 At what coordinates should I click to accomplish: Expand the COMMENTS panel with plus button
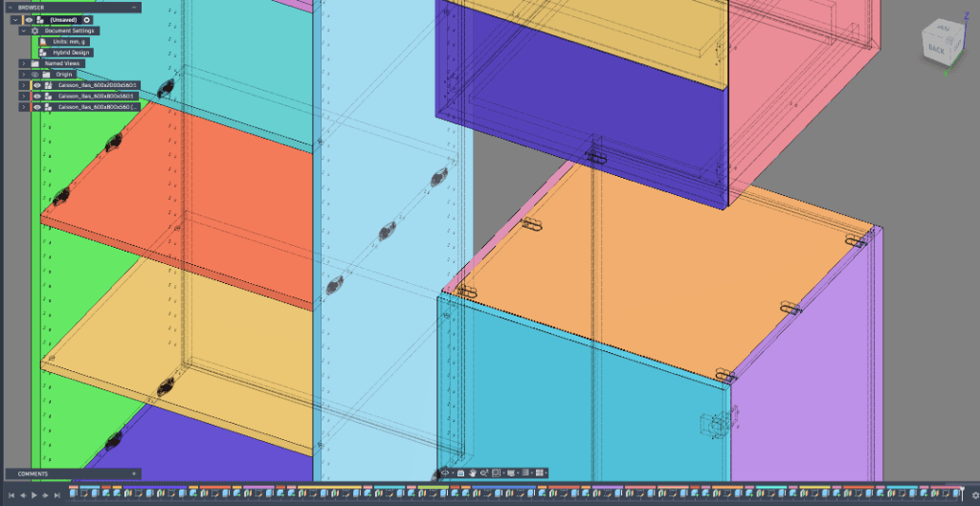pos(134,473)
